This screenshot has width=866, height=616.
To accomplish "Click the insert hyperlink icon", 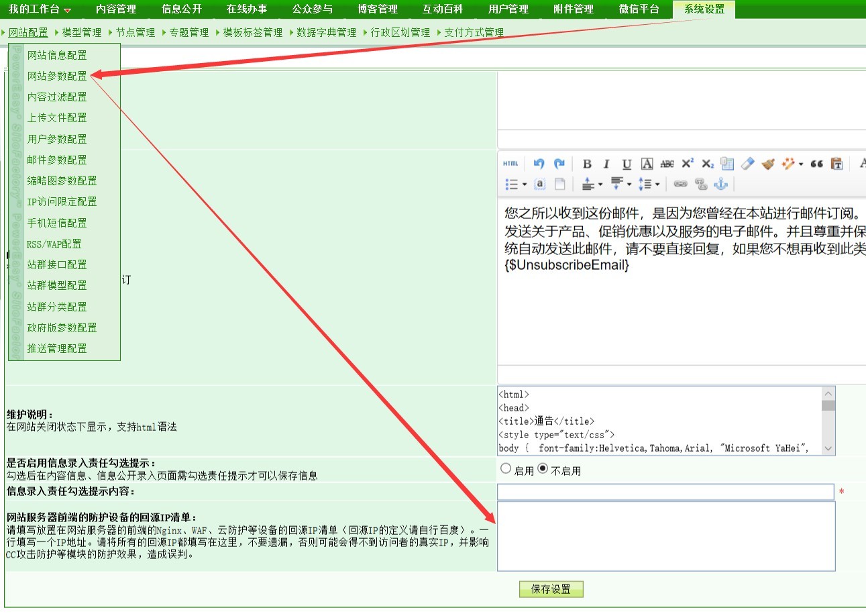I will pos(680,184).
